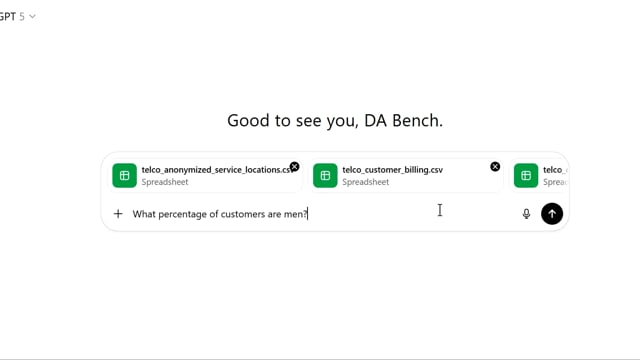
Task: Open the plus attach menu
Action: (x=118, y=213)
